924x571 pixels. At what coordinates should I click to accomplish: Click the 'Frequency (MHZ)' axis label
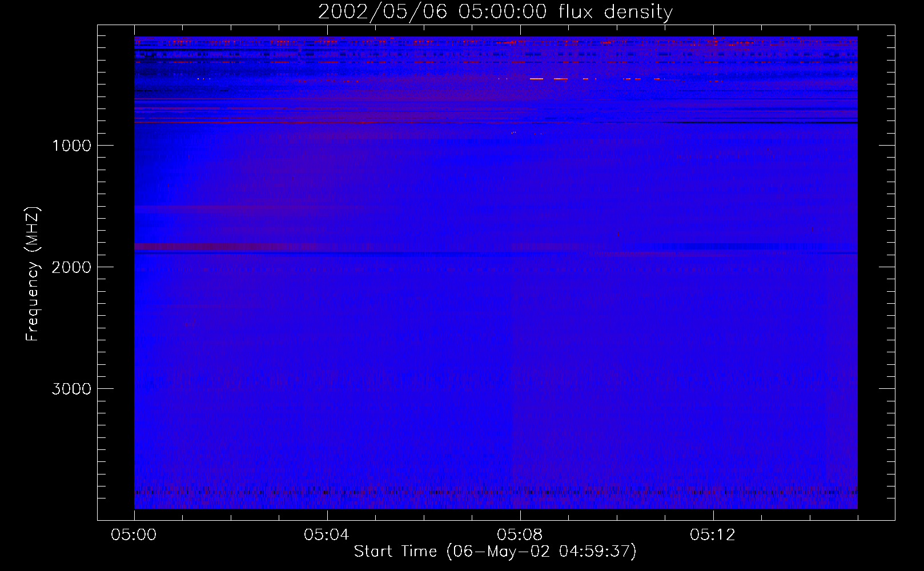tap(33, 274)
